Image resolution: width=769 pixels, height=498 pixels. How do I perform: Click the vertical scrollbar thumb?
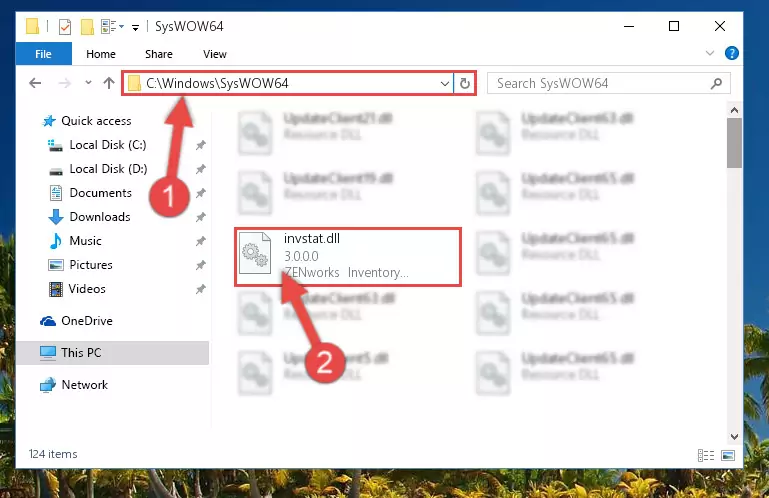click(734, 143)
